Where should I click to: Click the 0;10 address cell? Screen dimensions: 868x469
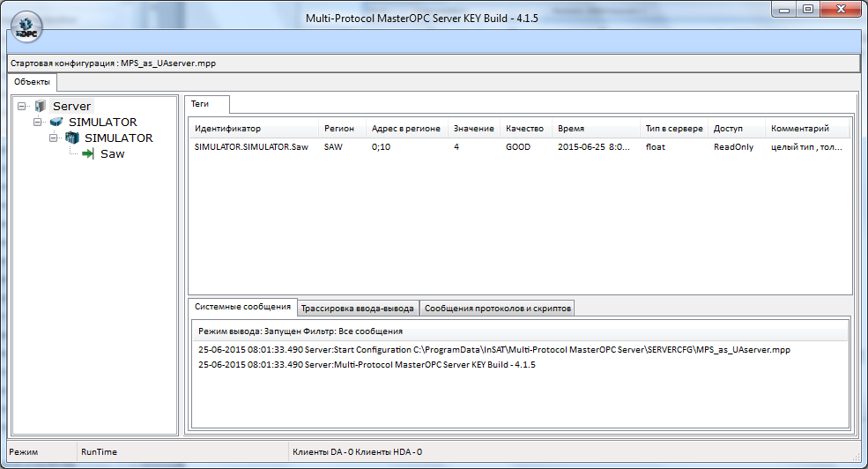pyautogui.click(x=381, y=146)
